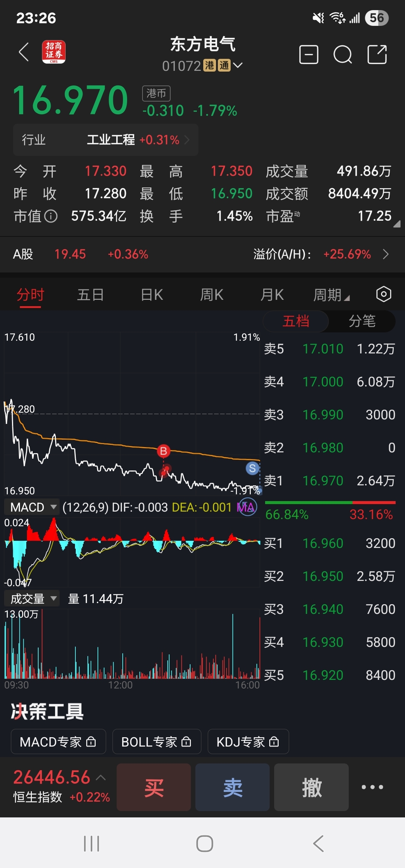Tap the blue S sell marker on chart
405x868 pixels.
click(x=252, y=468)
